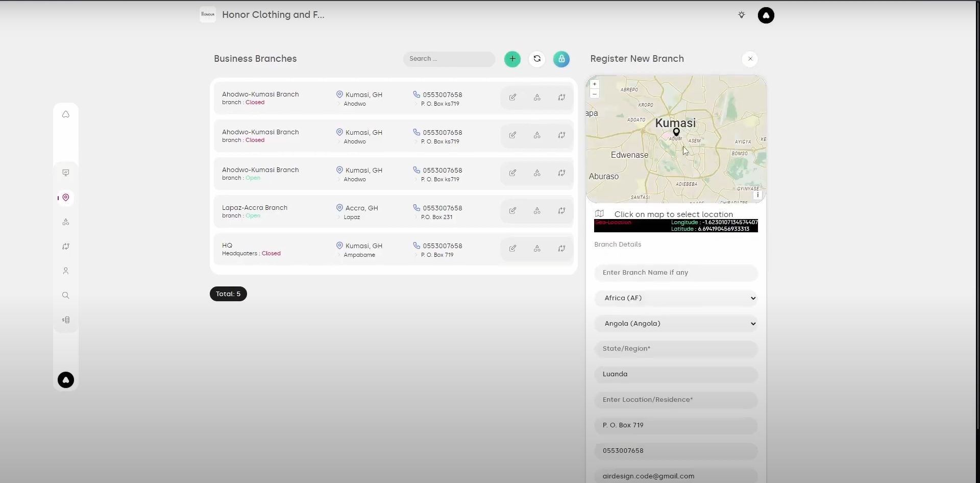Click the Edwenase label on map
The image size is (980, 483).
[629, 155]
